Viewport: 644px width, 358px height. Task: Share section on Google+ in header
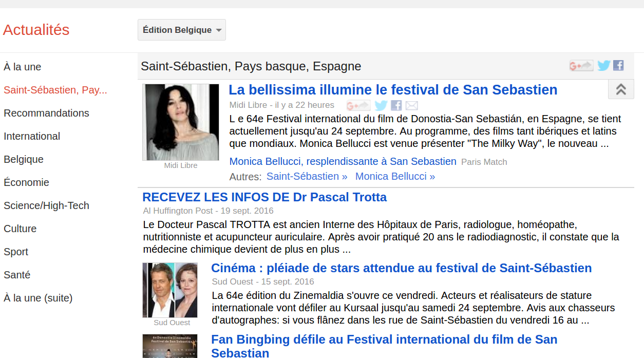click(581, 66)
